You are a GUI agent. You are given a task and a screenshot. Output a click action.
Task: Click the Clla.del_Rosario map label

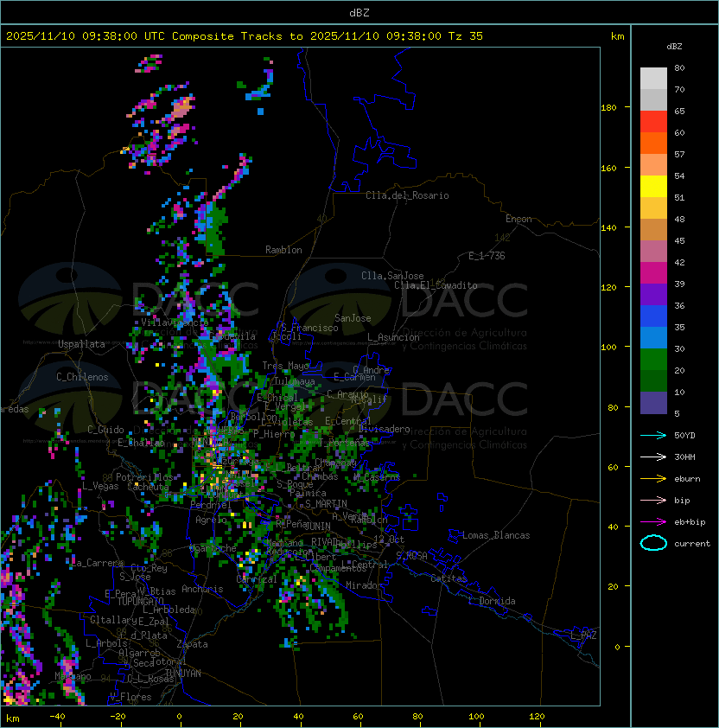407,195
